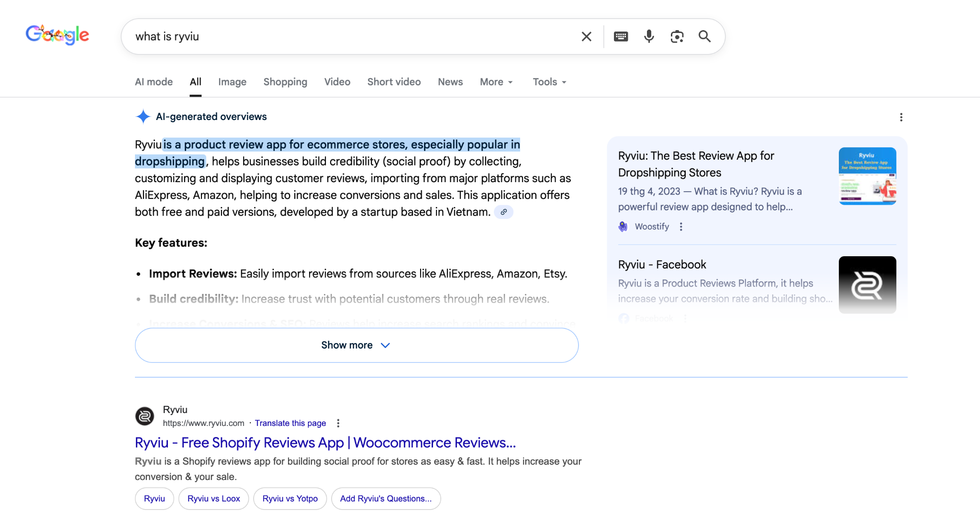Expand AI overview with Show more

coord(356,345)
